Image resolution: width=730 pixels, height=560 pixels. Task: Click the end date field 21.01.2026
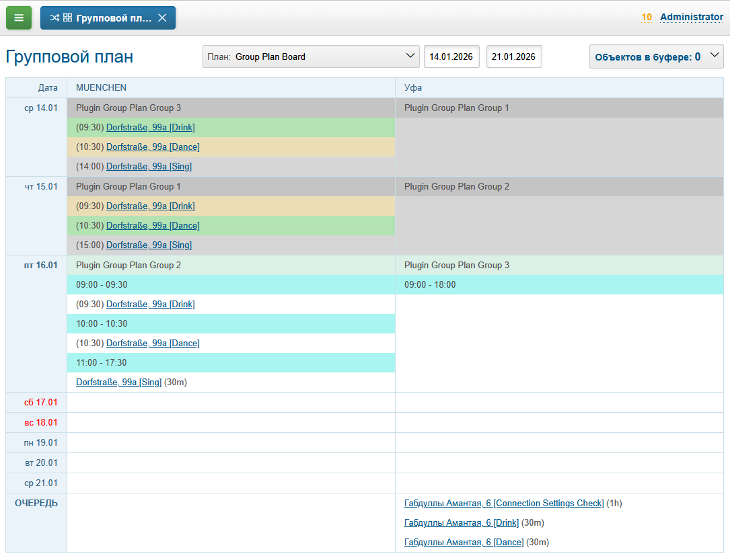point(514,57)
